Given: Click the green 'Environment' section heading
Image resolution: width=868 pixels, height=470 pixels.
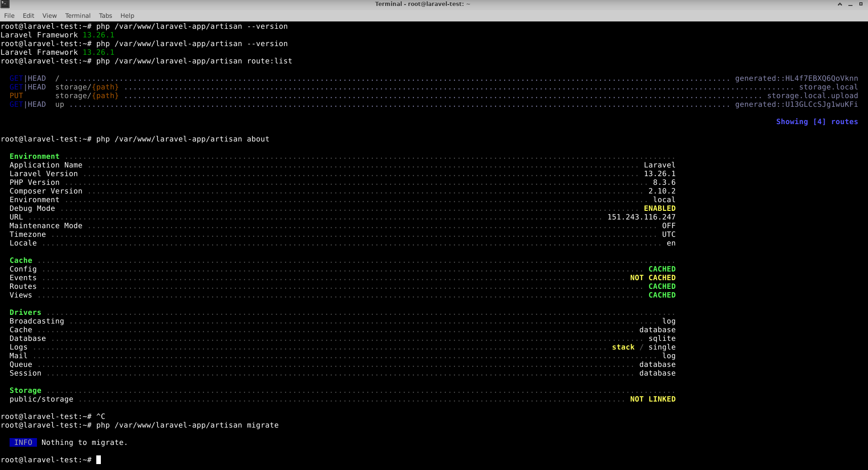Looking at the screenshot, I should pyautogui.click(x=35, y=157).
